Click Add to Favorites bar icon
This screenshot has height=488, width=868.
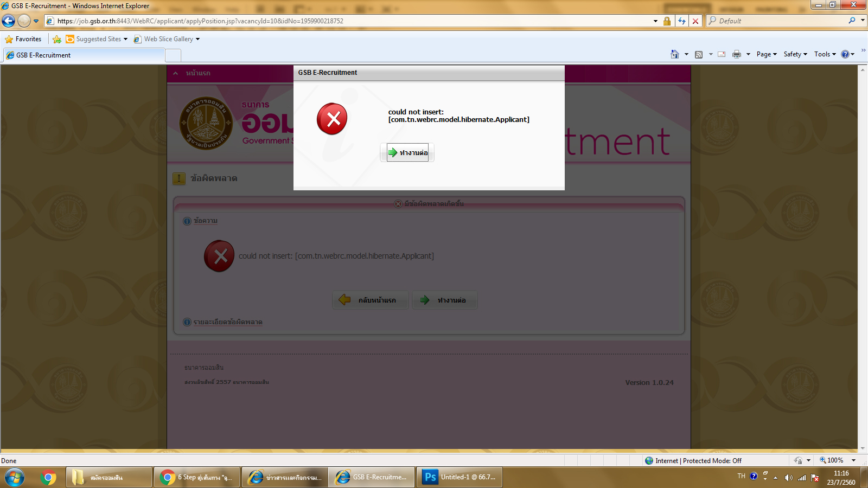point(57,39)
